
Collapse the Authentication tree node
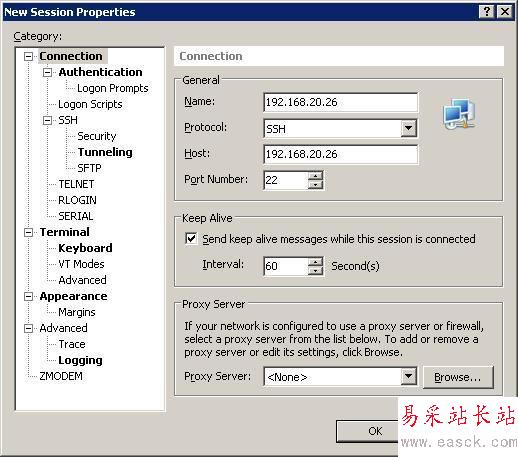48,72
